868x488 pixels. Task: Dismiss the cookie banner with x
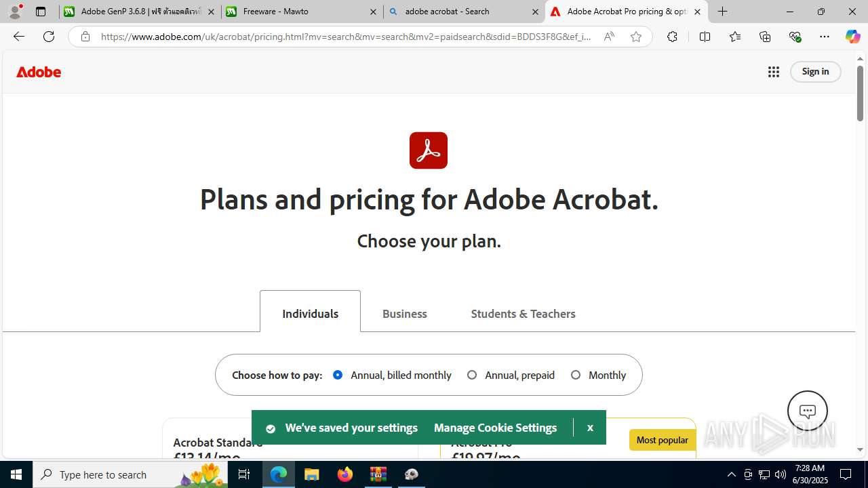point(590,428)
